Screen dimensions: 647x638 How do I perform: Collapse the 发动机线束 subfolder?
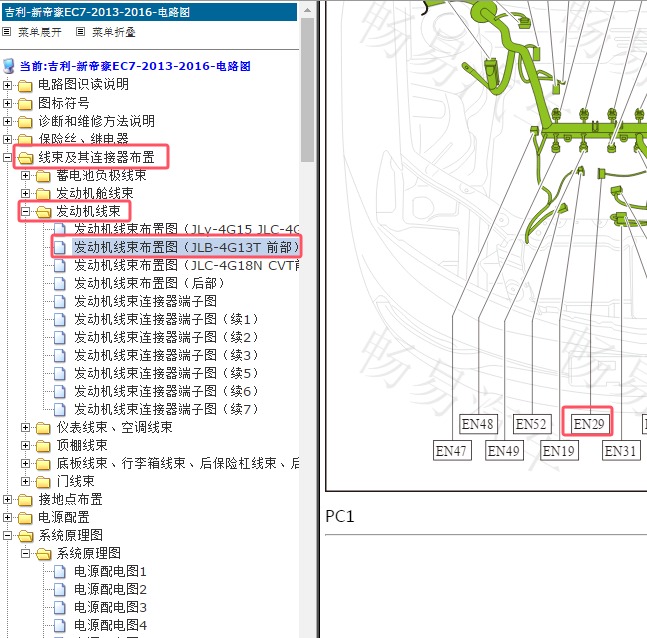[x=26, y=211]
